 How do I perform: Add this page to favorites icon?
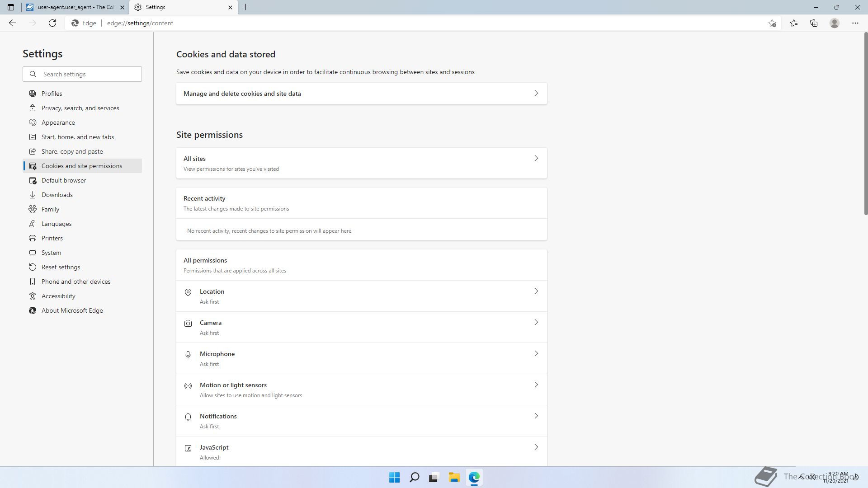[772, 23]
